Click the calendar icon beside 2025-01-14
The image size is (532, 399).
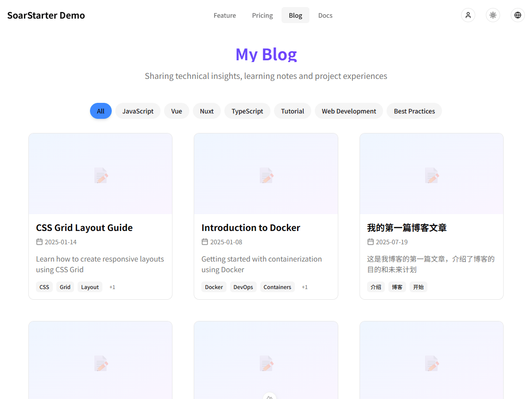(39, 242)
